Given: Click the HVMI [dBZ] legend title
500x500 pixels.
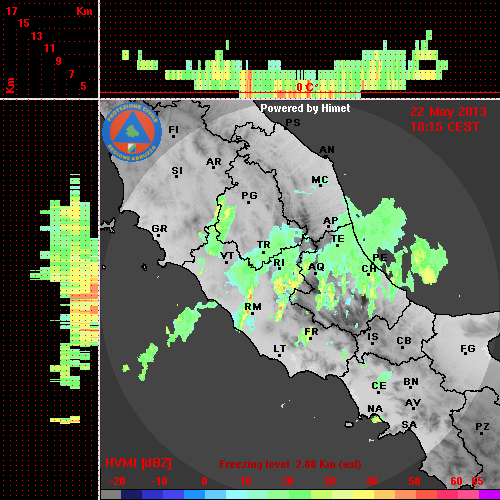Looking at the screenshot, I should (138, 463).
